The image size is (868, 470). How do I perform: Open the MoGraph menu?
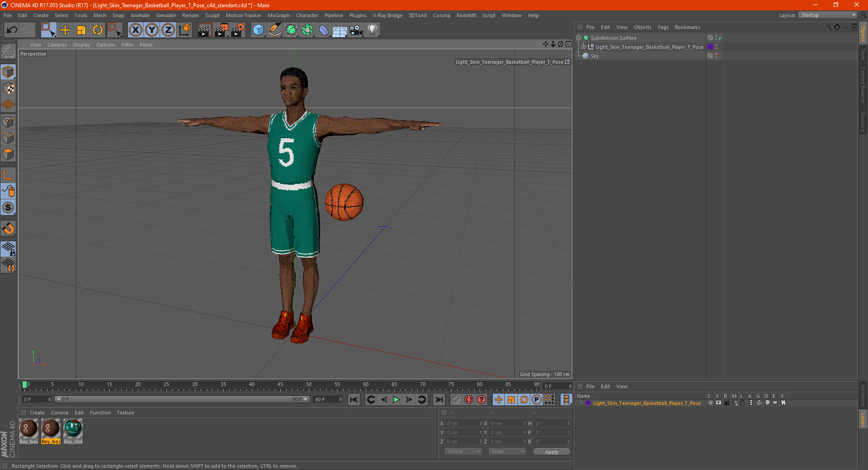(278, 15)
